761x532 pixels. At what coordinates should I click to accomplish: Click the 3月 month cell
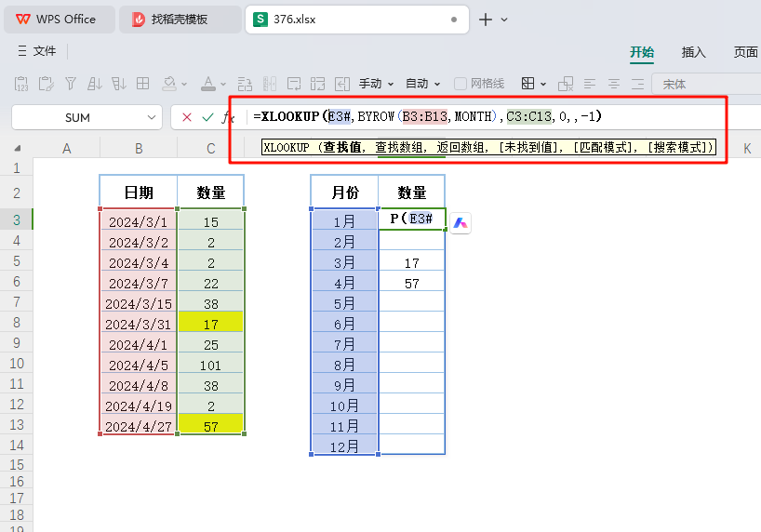click(x=344, y=262)
